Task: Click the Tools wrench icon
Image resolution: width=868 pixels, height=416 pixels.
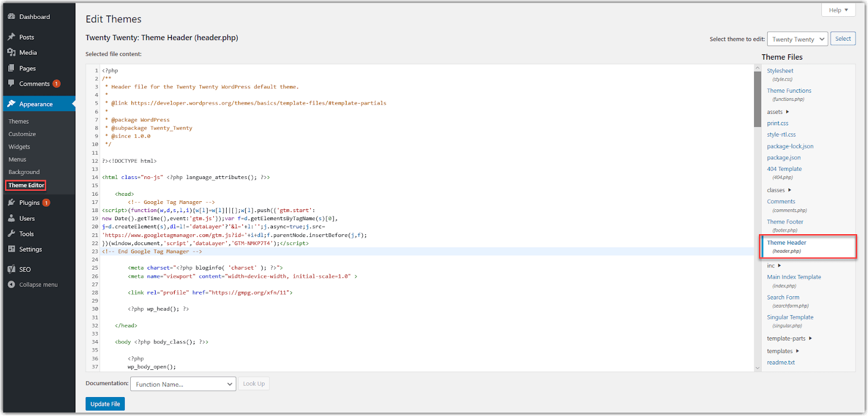Action: (11, 234)
